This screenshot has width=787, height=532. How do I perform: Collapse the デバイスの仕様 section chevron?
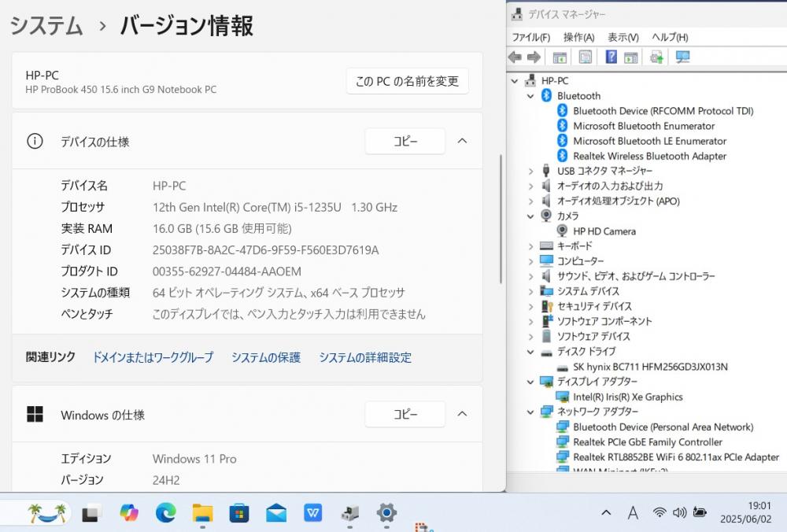tap(462, 141)
